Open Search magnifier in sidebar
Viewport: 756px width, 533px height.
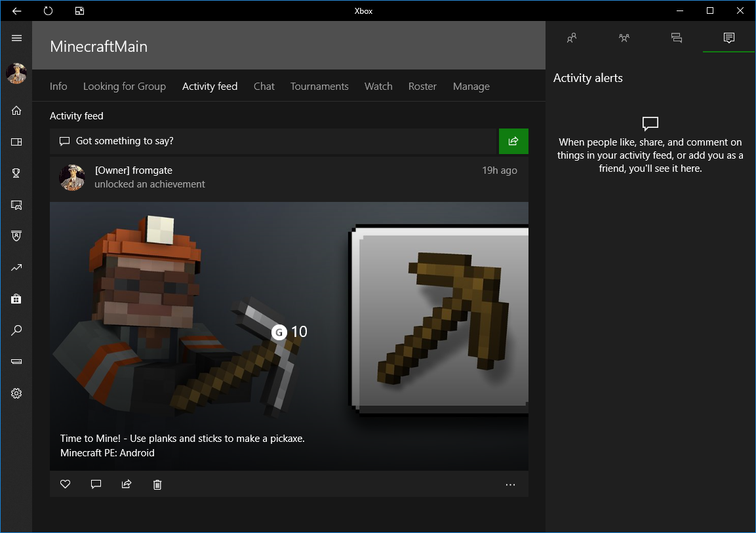tap(16, 330)
